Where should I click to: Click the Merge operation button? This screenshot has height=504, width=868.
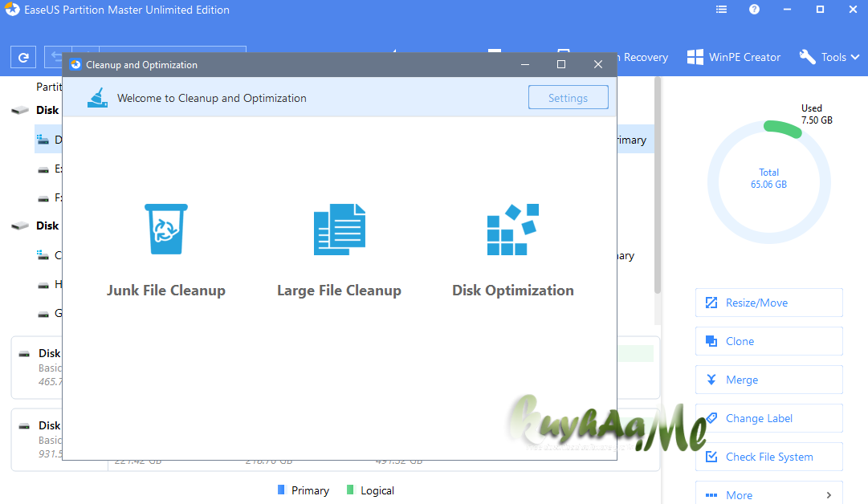click(x=769, y=380)
